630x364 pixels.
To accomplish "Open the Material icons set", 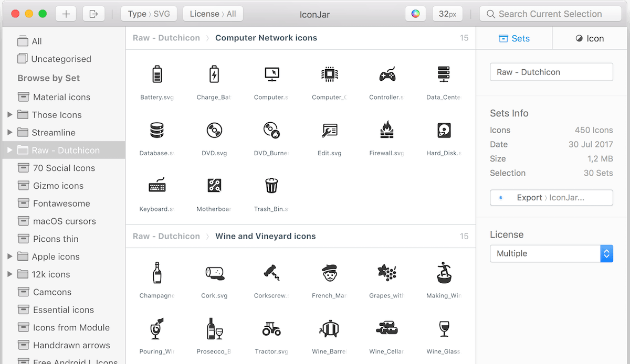I will [x=64, y=97].
